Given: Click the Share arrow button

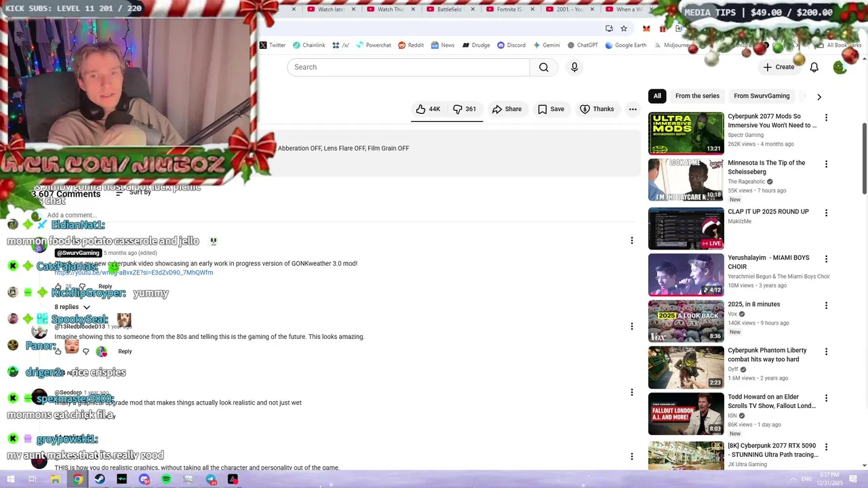Looking at the screenshot, I should click(x=507, y=109).
